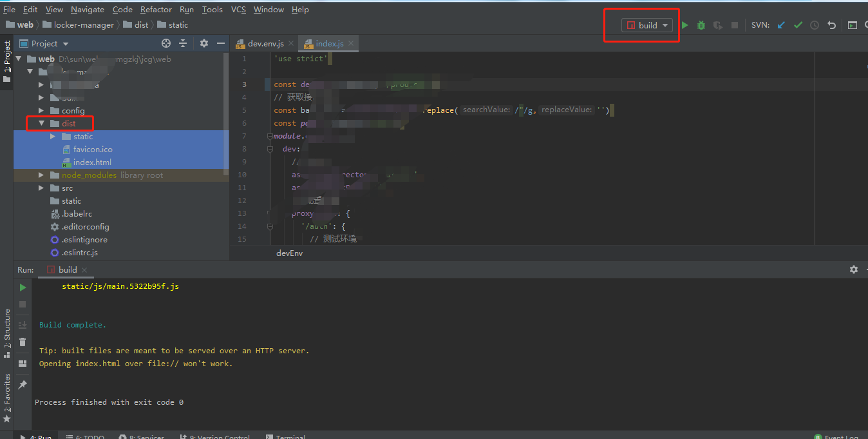868x439 pixels.
Task: Collapse the dist folder in the project tree
Action: pyautogui.click(x=41, y=123)
